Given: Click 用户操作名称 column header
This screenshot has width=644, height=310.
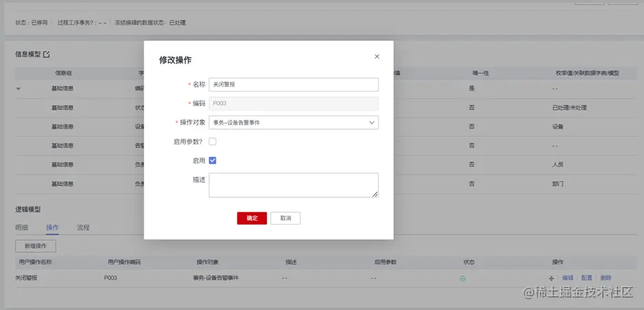Looking at the screenshot, I should point(35,263).
